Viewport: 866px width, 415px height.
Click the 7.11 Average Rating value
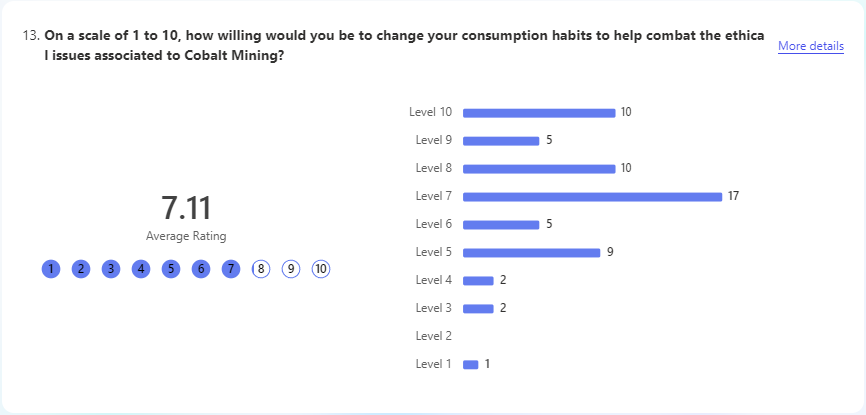pyautogui.click(x=186, y=208)
